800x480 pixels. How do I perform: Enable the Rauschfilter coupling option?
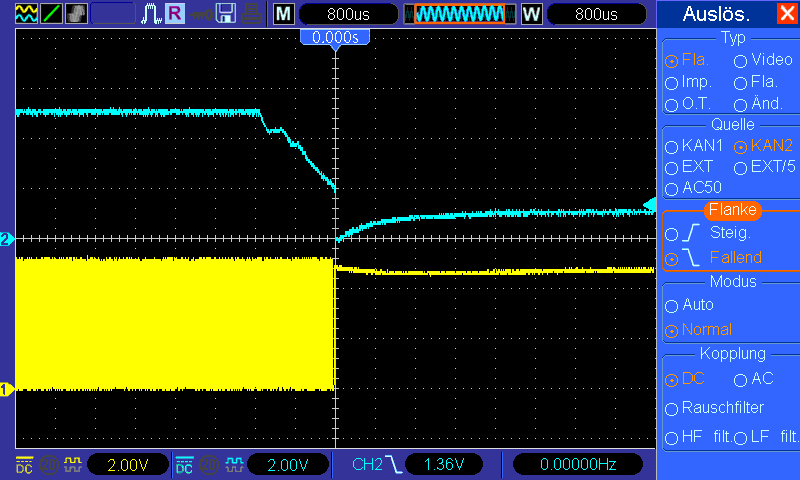click(x=714, y=408)
